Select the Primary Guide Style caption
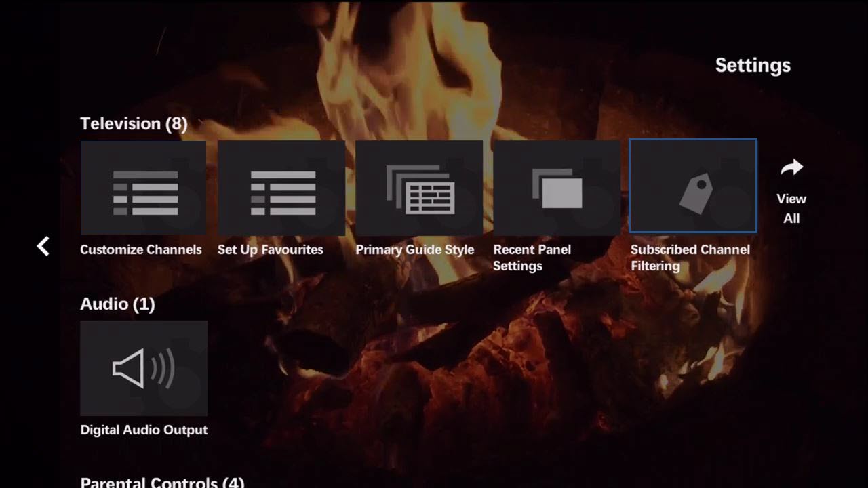The width and height of the screenshot is (868, 488). tap(415, 249)
